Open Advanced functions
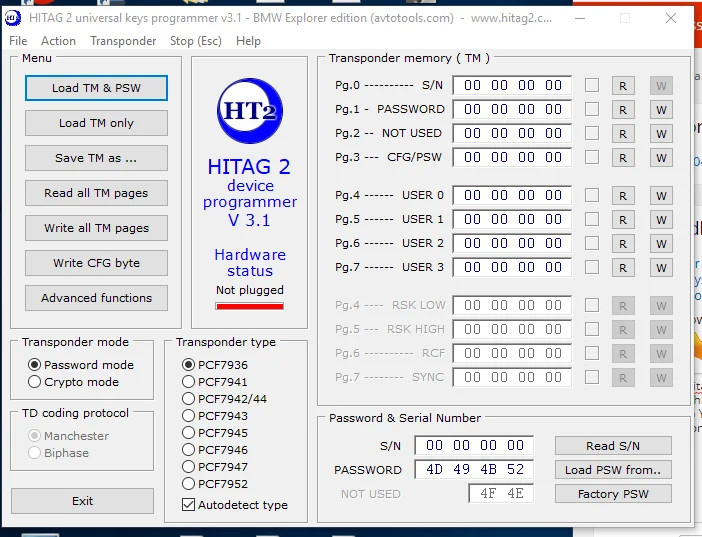This screenshot has width=702, height=537. 96,297
